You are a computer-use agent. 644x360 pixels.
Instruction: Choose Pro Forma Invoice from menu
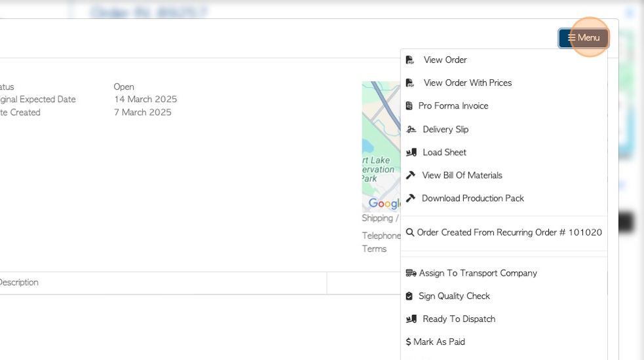pyautogui.click(x=453, y=106)
